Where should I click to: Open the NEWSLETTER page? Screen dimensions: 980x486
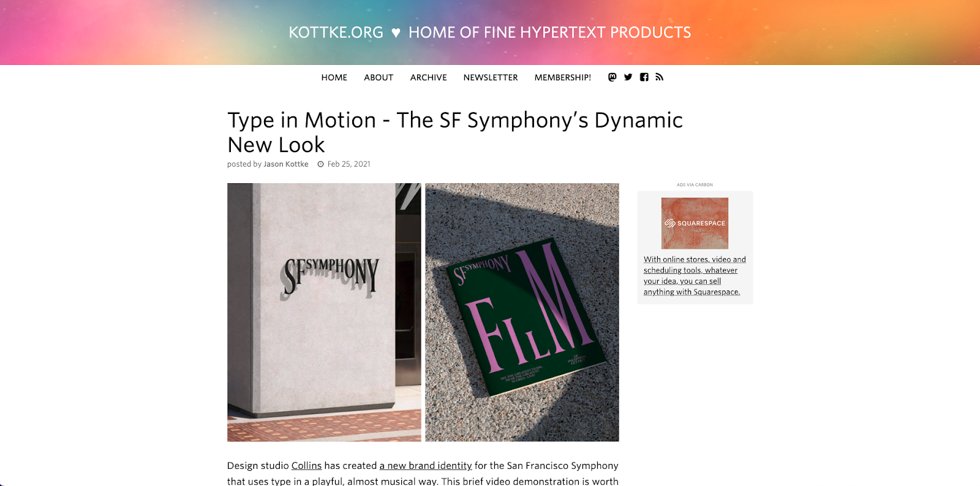click(x=491, y=77)
